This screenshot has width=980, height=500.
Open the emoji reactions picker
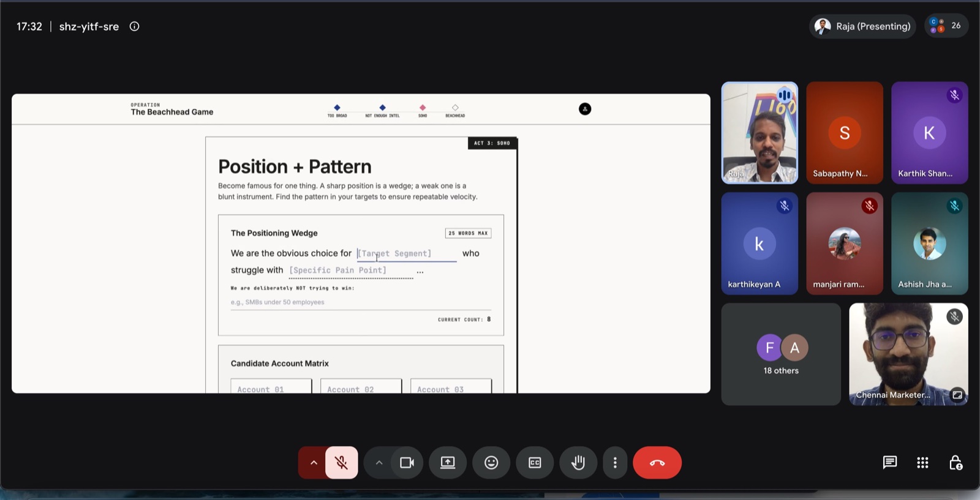click(491, 463)
